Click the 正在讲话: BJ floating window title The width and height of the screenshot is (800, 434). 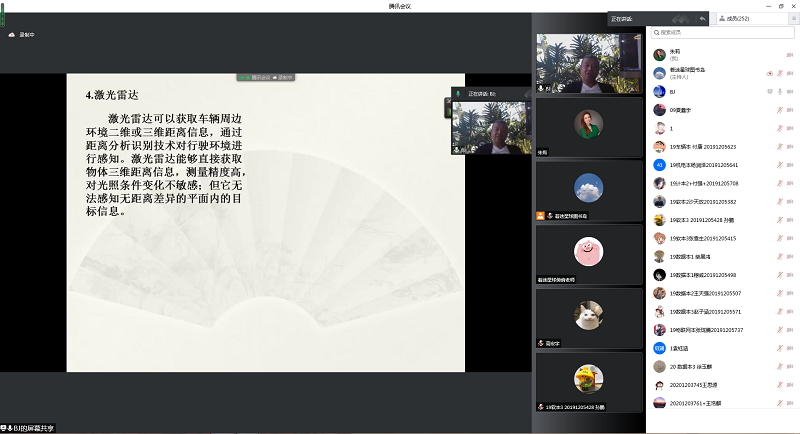pyautogui.click(x=482, y=93)
